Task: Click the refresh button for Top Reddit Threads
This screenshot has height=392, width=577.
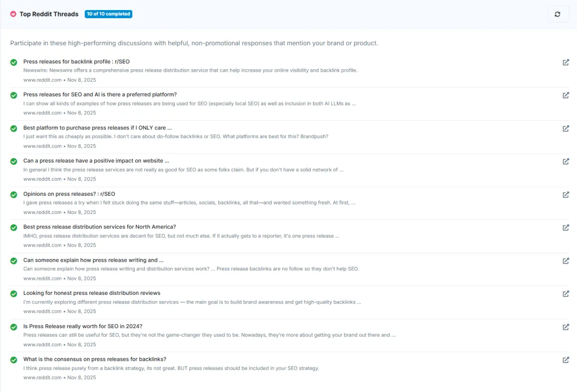Action: tap(558, 14)
